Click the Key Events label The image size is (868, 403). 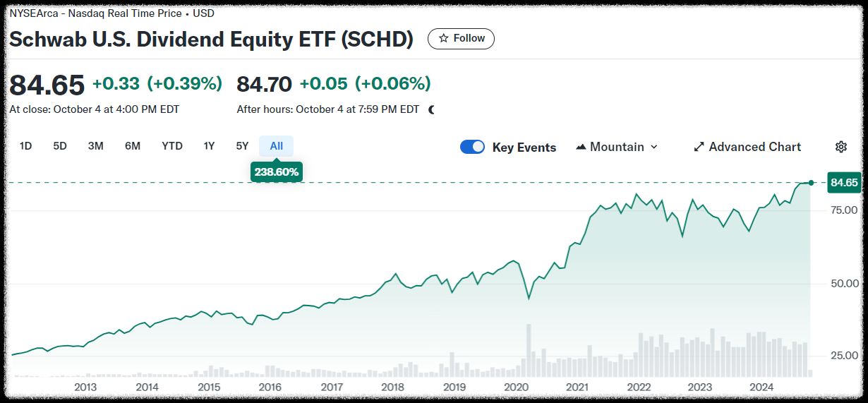pos(524,147)
